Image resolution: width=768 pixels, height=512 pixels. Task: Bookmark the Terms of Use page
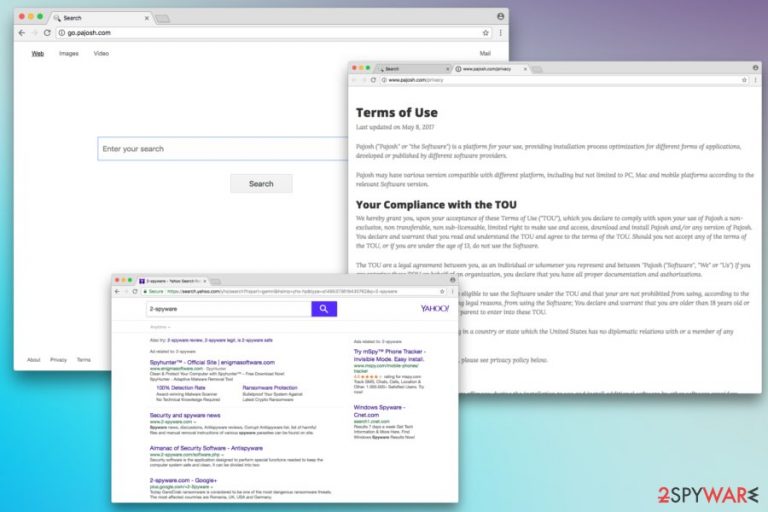[x=744, y=80]
